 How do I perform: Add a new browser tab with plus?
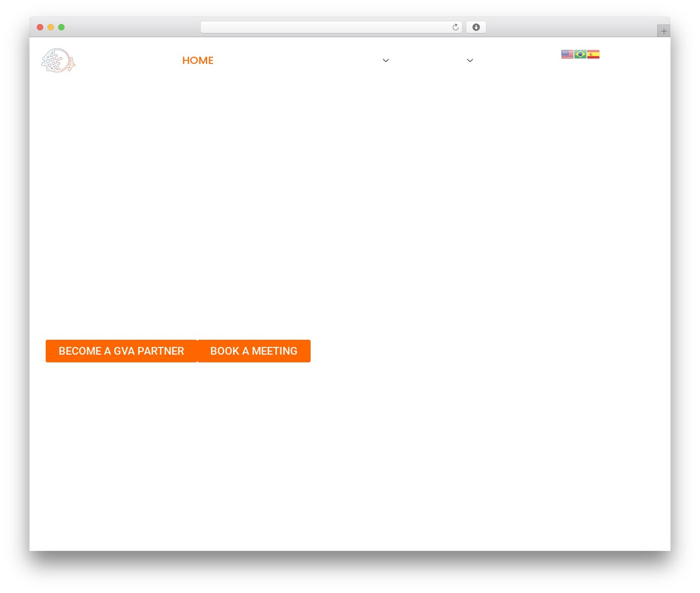pyautogui.click(x=663, y=31)
